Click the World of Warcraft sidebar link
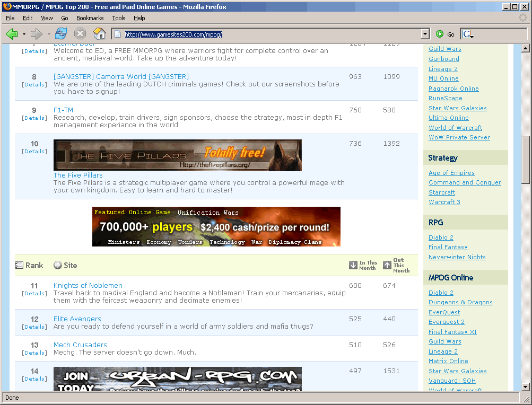532x405 pixels. pyautogui.click(x=455, y=128)
